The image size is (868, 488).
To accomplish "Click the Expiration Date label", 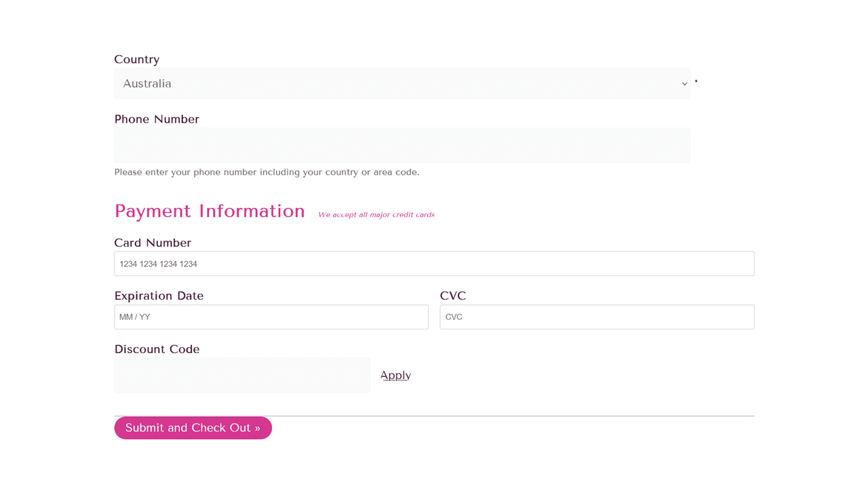I will coord(159,296).
